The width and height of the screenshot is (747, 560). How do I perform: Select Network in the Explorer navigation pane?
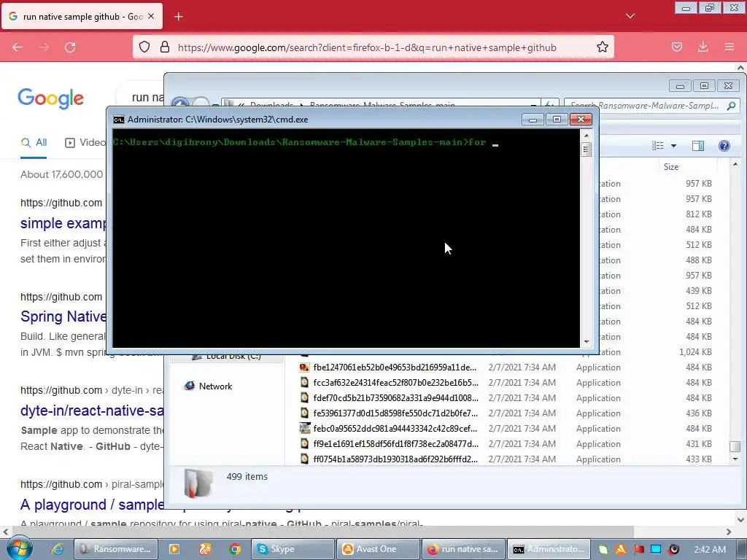pos(215,386)
